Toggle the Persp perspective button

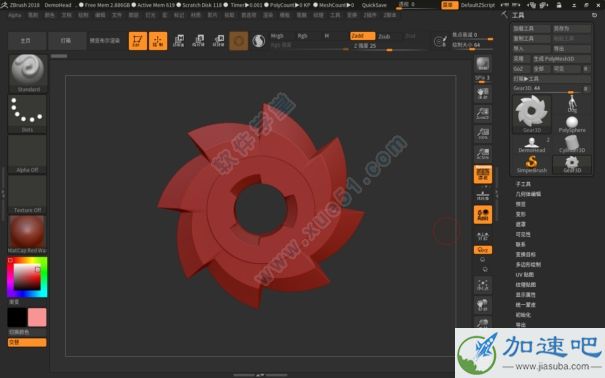[483, 174]
